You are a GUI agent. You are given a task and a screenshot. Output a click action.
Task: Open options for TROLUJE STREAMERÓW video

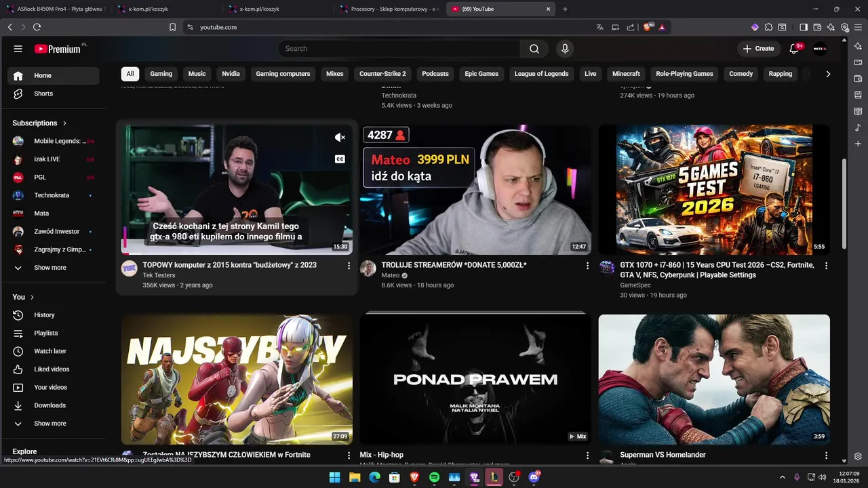point(588,266)
